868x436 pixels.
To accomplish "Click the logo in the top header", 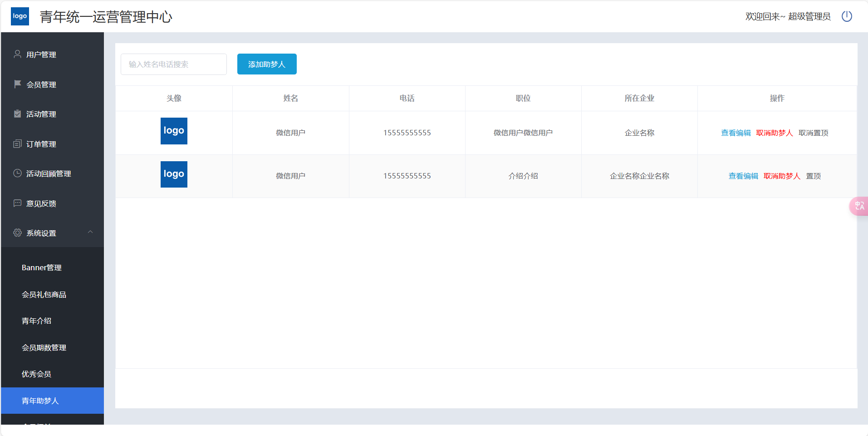I will [20, 16].
